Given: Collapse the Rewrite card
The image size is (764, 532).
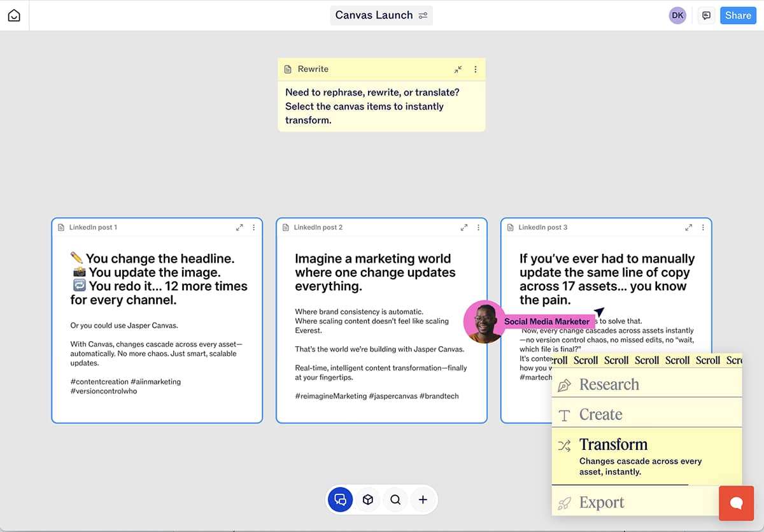Looking at the screenshot, I should (x=458, y=69).
